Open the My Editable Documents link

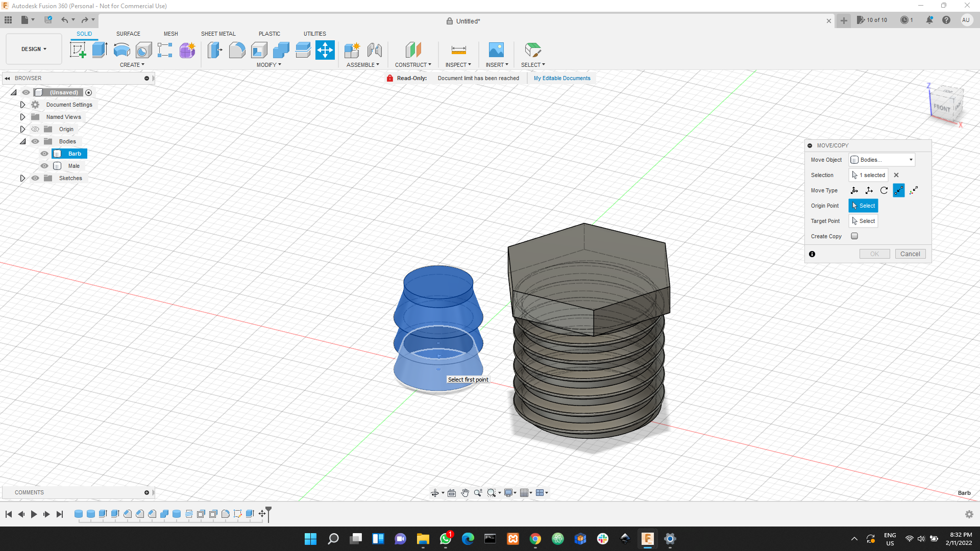pos(561,78)
